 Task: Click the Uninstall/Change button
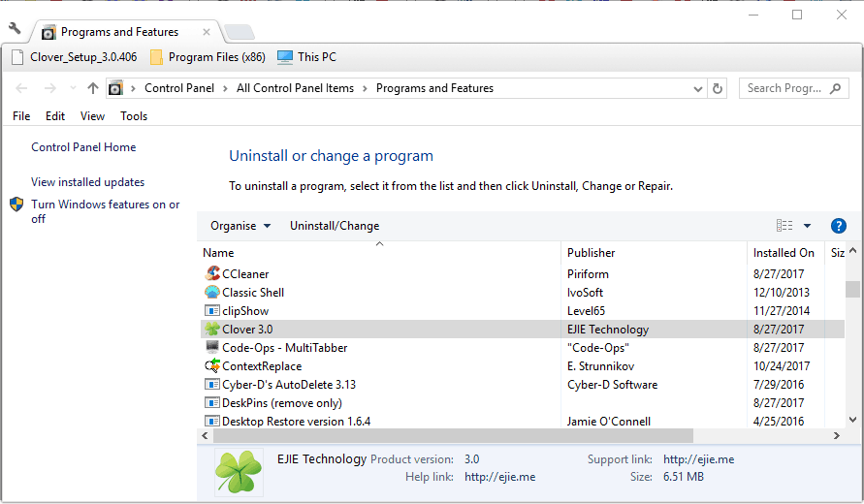(x=335, y=226)
